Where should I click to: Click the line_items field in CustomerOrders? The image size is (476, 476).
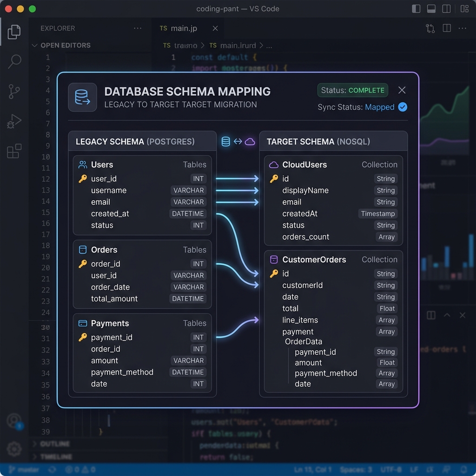tap(333, 320)
